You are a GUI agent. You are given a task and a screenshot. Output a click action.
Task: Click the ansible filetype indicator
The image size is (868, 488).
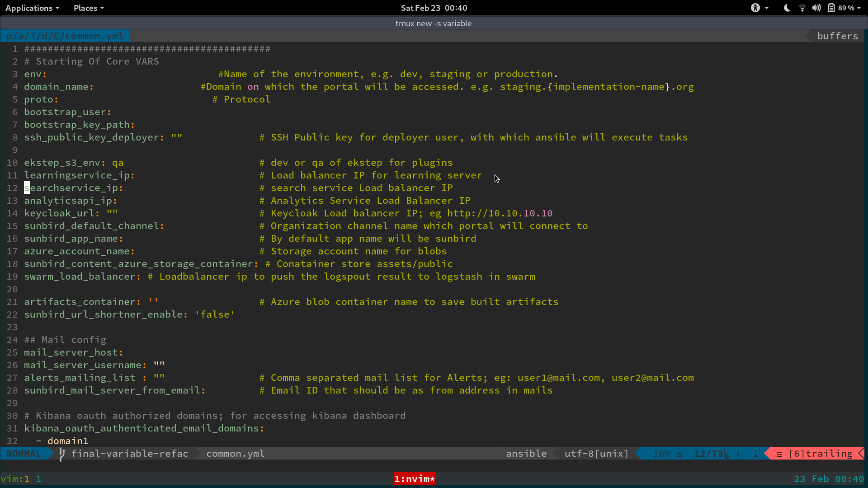[526, 453]
